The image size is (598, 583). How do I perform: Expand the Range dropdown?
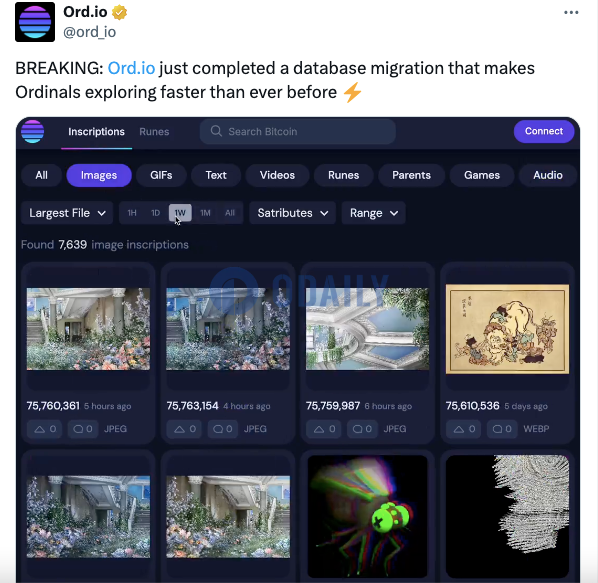click(373, 213)
